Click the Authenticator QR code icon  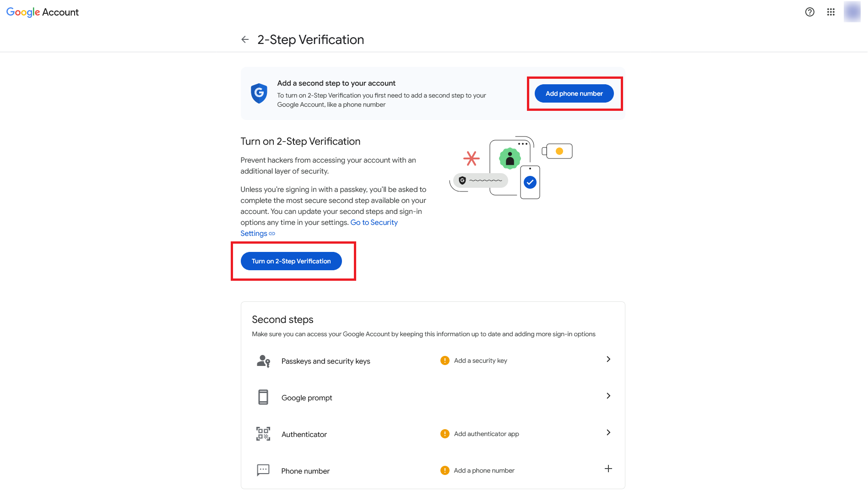click(x=263, y=434)
